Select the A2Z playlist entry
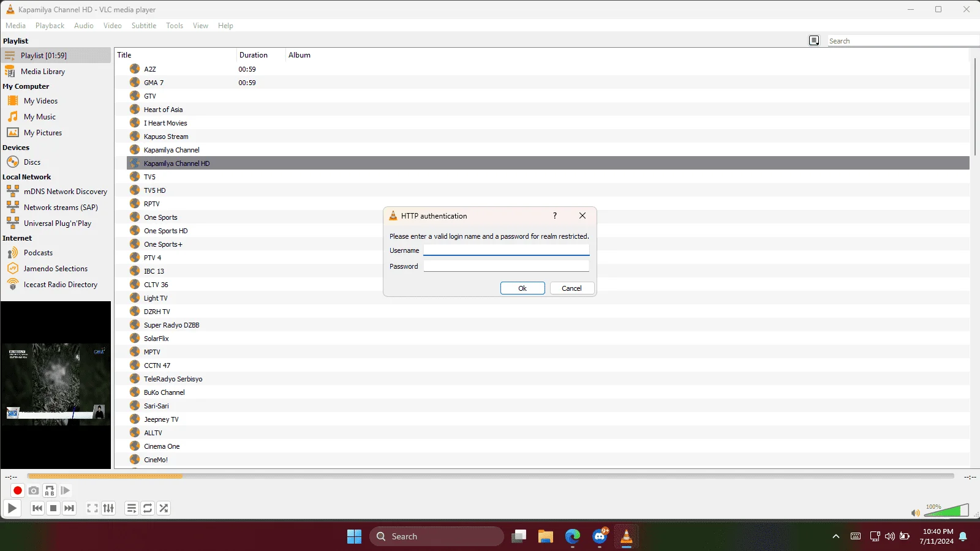The image size is (980, 551). click(x=548, y=69)
